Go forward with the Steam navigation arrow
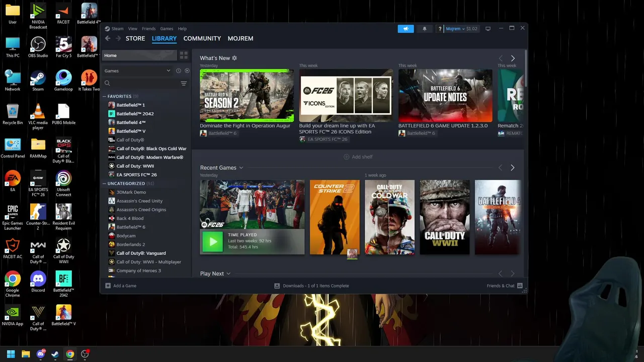 tap(118, 38)
